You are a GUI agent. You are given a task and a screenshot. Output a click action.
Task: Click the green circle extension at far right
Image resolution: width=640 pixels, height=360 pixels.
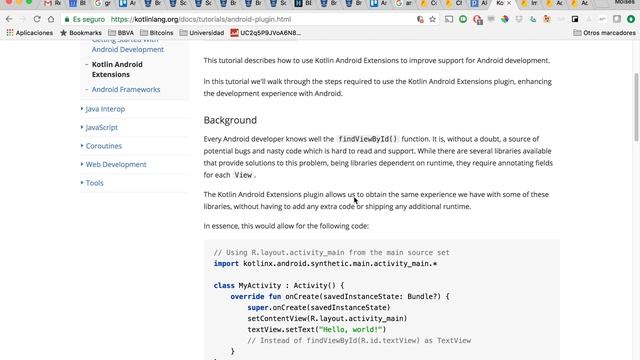(631, 19)
